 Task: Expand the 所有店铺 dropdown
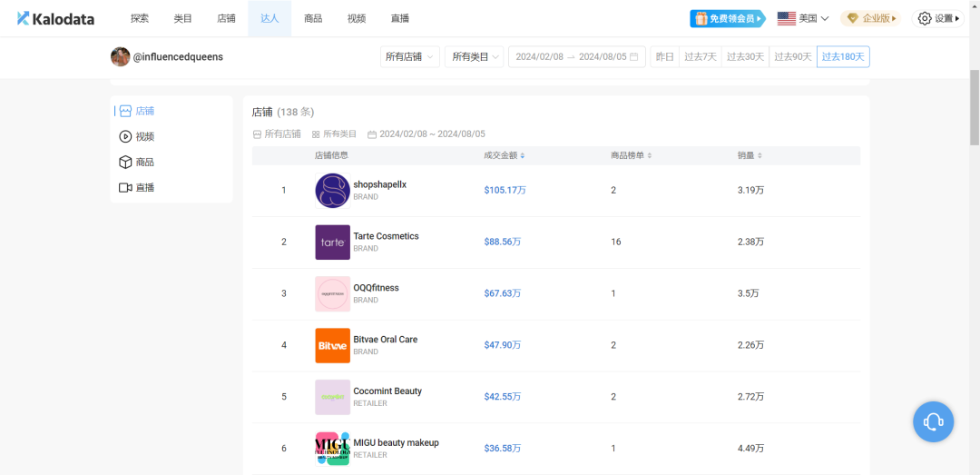coord(410,57)
